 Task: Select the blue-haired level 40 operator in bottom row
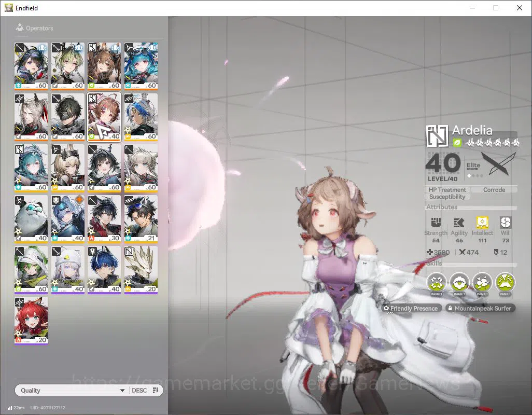point(104,270)
